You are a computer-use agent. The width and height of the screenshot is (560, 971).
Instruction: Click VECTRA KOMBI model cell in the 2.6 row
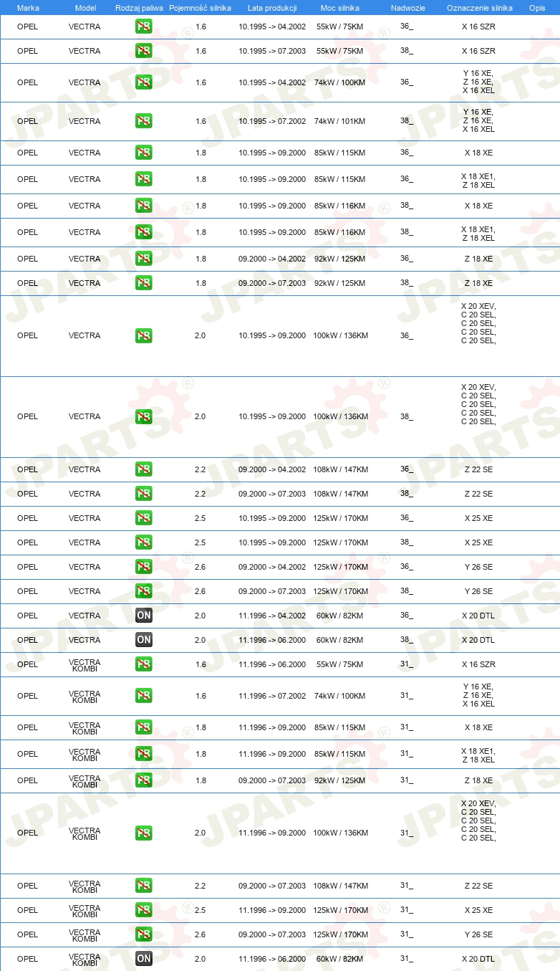point(85,935)
